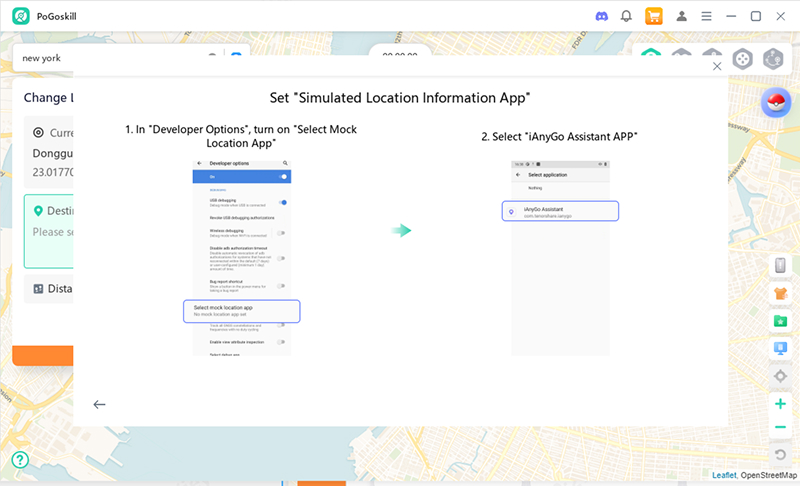
Task: Open the orange shopping cart
Action: click(x=654, y=16)
